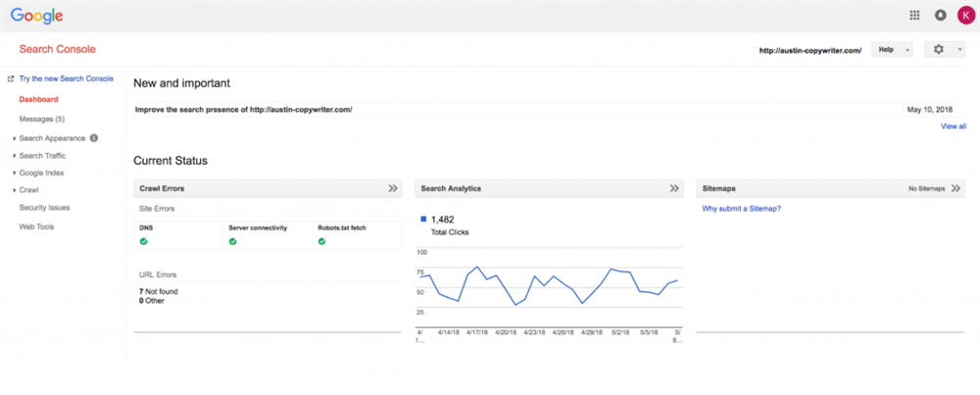This screenshot has width=980, height=395.
Task: Expand the Search Traffic section arrow
Action: tap(14, 156)
